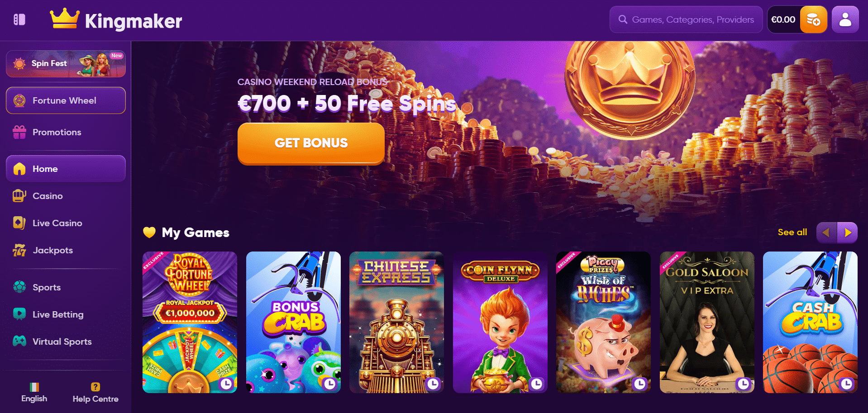Open the Spin Fest promotion banner
868x413 pixels.
(66, 64)
